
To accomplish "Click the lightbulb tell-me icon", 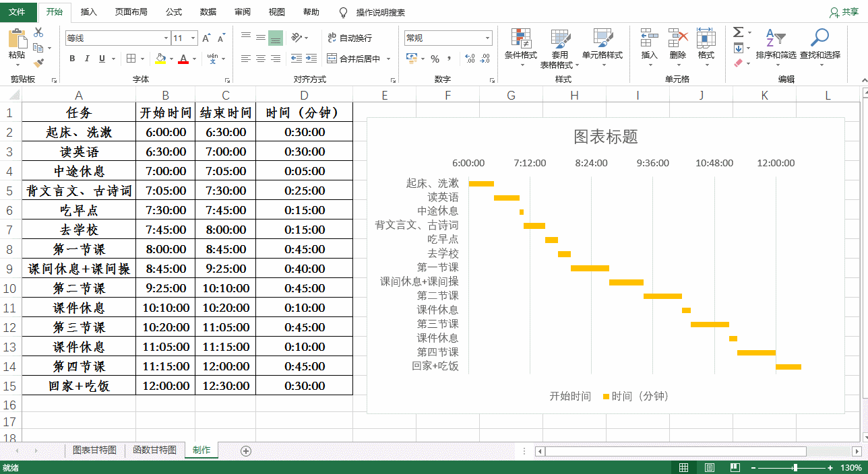I will pyautogui.click(x=343, y=12).
